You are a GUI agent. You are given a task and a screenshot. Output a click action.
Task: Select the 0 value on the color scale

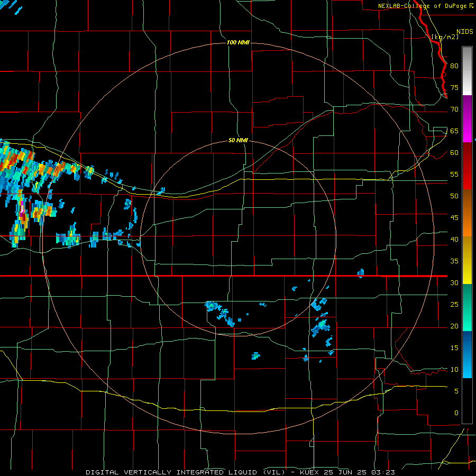456,413
